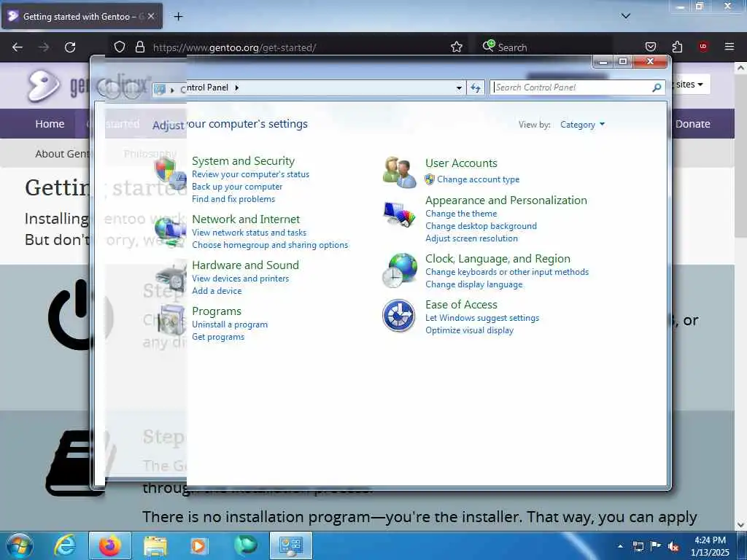Click Review your computer's status link
The height and width of the screenshot is (560, 747).
tap(251, 174)
